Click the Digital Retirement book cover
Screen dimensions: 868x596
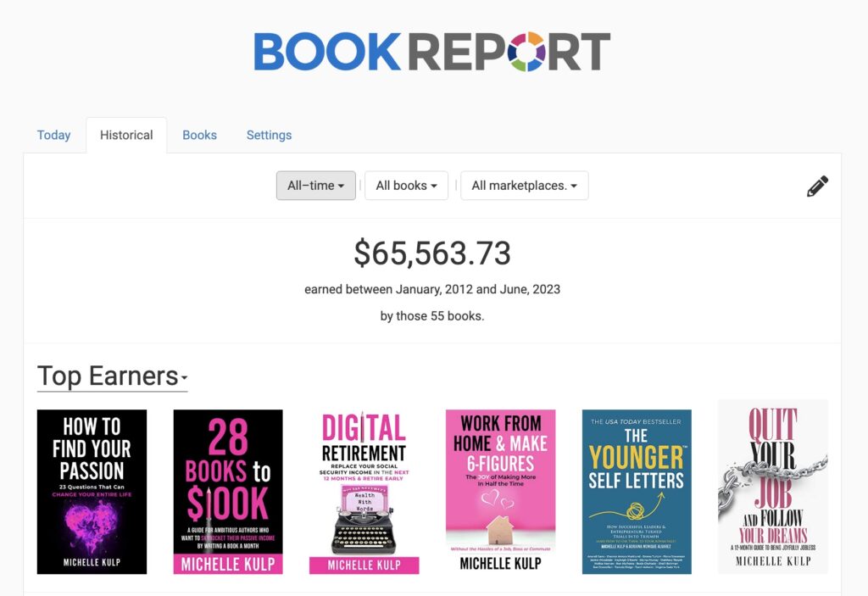364,492
